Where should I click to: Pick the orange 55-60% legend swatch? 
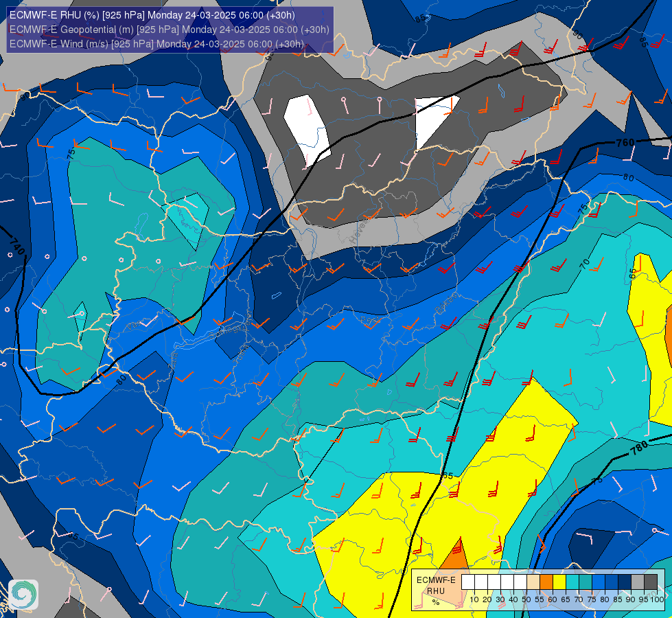pos(546,582)
